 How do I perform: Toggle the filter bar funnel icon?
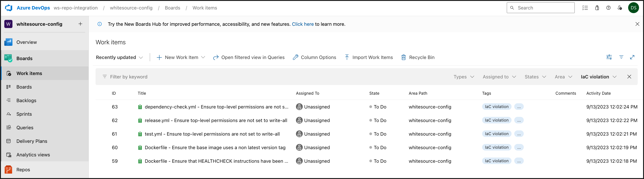click(x=621, y=57)
